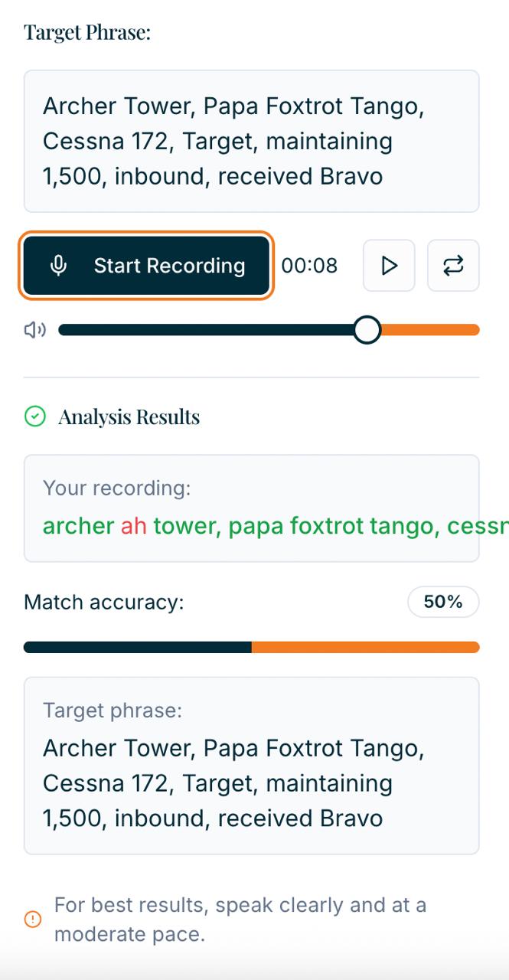Adjust the volume slider handle
This screenshot has width=509, height=980.
coord(367,329)
